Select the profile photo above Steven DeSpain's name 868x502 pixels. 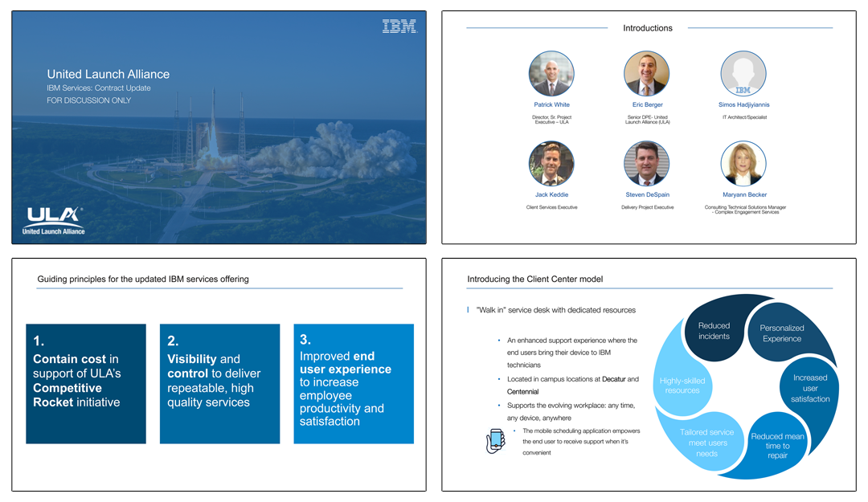[x=646, y=164]
